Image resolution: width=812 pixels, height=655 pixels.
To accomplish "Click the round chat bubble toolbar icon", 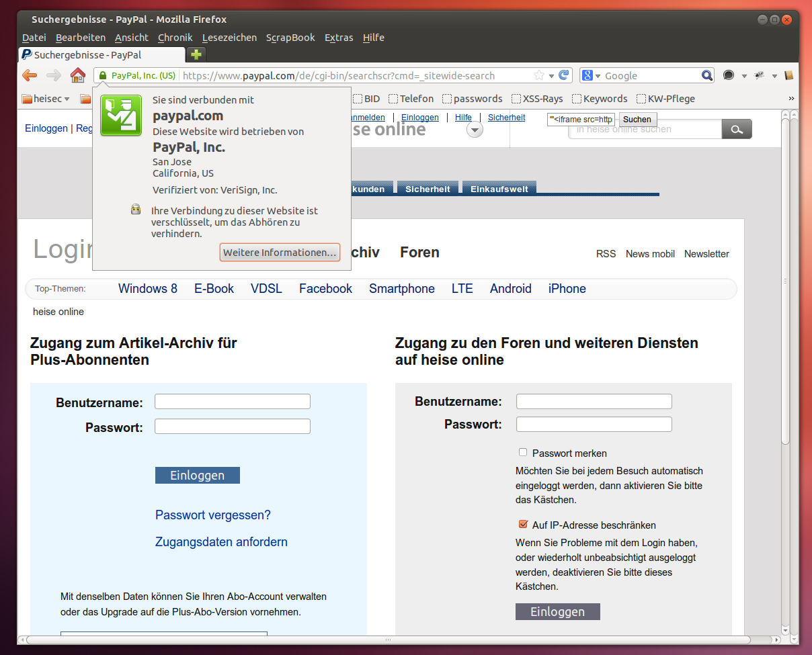I will tap(729, 76).
